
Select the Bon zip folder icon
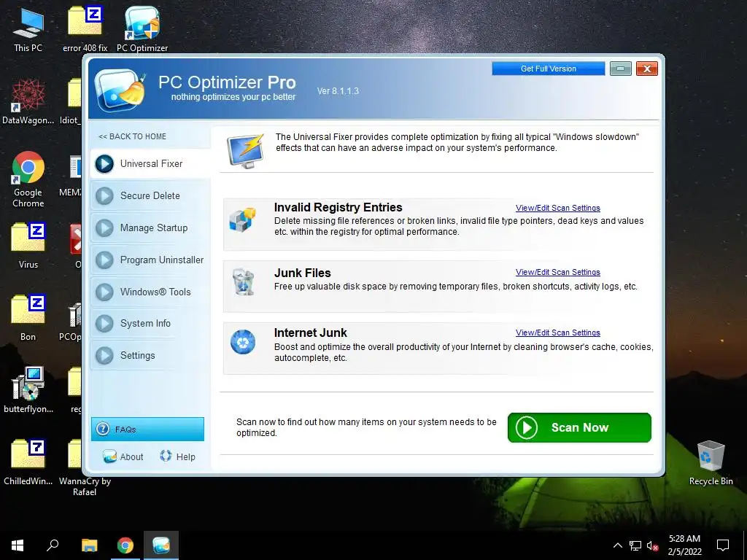[x=28, y=318]
